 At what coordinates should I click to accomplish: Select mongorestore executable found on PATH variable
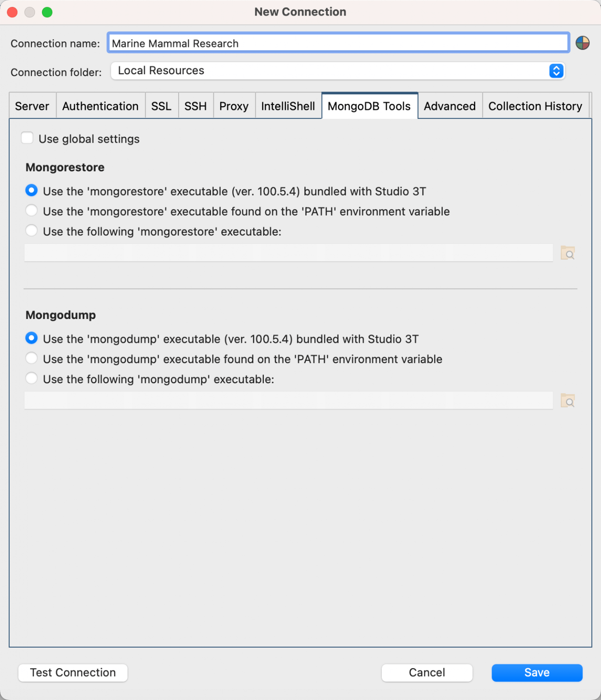[31, 211]
